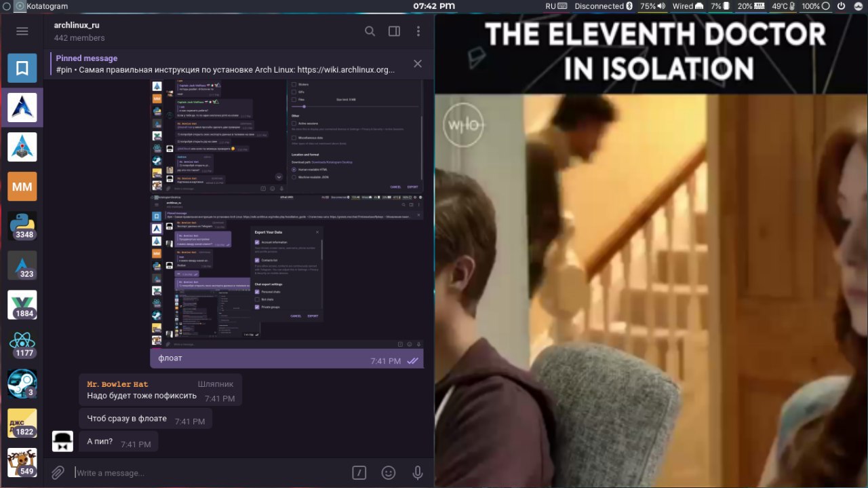Open the chat with 323 unread messages
The width and height of the screenshot is (868, 488).
coord(22,265)
